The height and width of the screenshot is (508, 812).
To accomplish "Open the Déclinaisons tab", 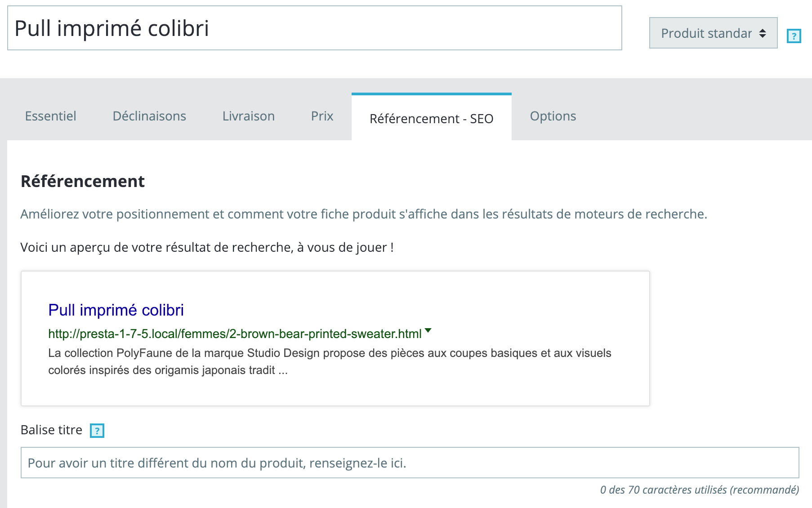I will pos(149,116).
